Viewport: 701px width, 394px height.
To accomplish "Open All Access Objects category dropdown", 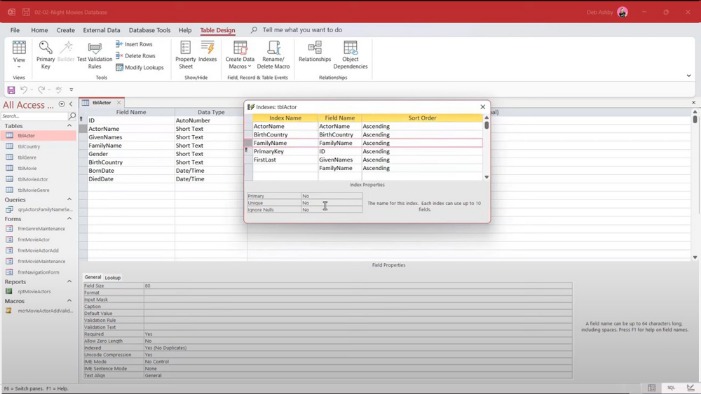I will pos(62,104).
